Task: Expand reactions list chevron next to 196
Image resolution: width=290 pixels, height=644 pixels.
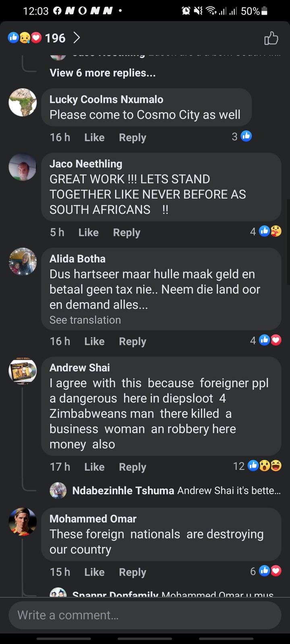Action: point(77,38)
